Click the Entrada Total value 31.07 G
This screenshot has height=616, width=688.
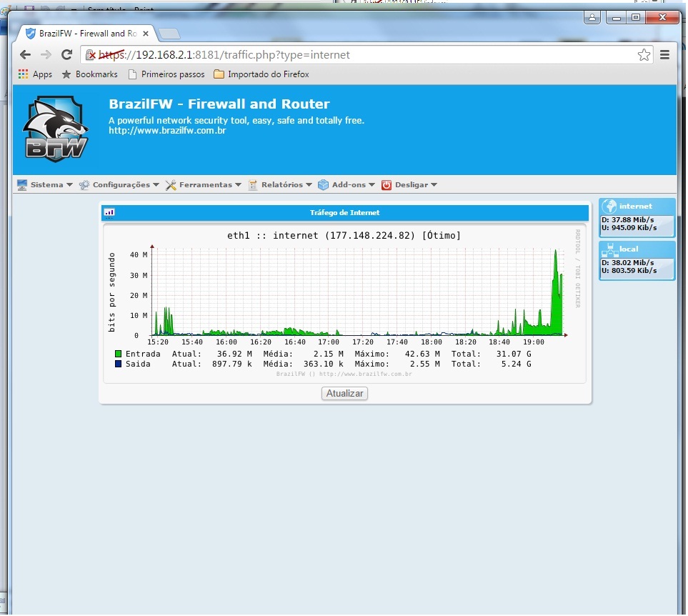(x=514, y=354)
